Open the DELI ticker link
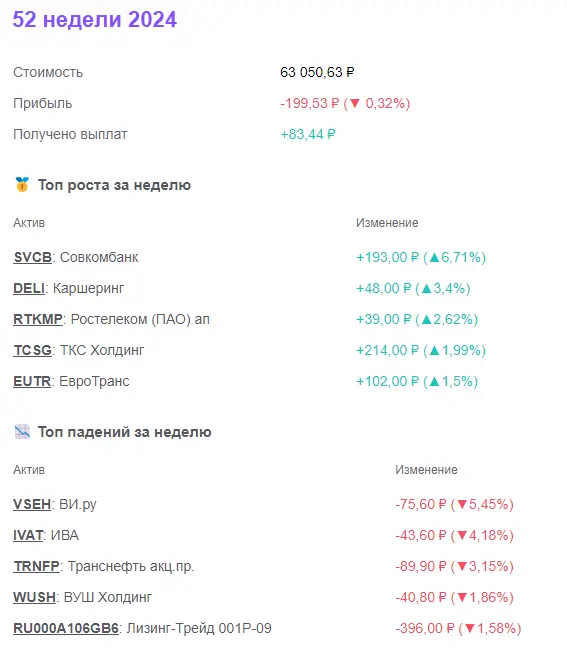567x667 pixels. [29, 288]
